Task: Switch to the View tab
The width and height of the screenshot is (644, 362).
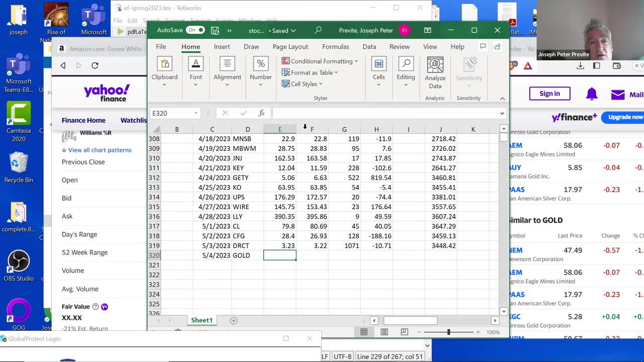Action: click(430, 46)
